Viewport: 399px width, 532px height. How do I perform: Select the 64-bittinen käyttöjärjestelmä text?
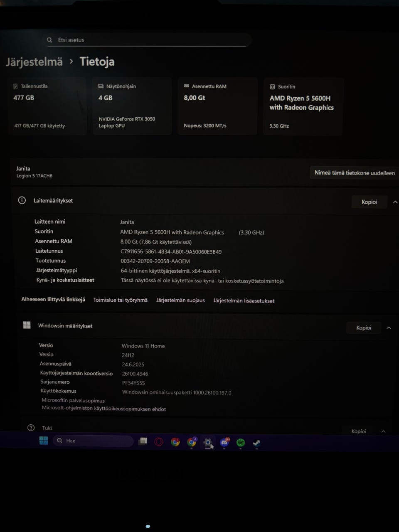(171, 271)
